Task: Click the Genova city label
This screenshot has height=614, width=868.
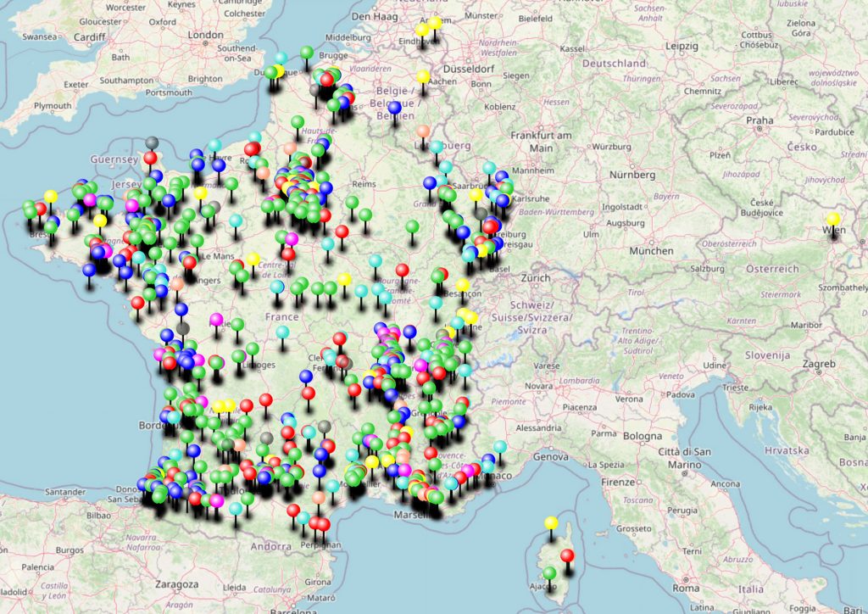Action: point(550,456)
